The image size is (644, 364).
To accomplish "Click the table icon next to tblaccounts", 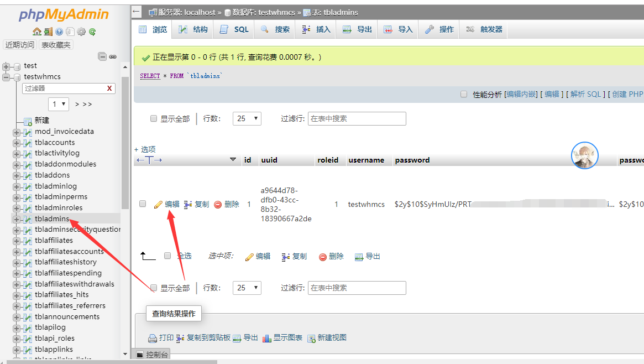I will point(28,143).
